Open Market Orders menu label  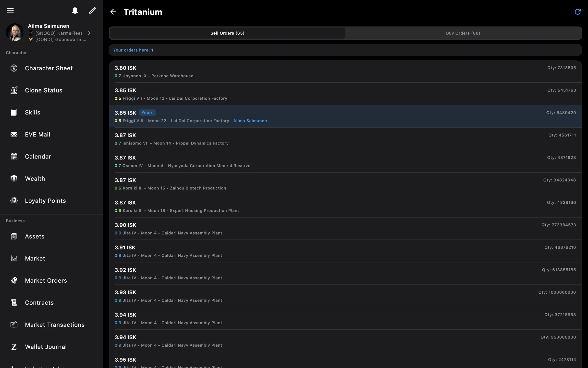[x=46, y=280]
